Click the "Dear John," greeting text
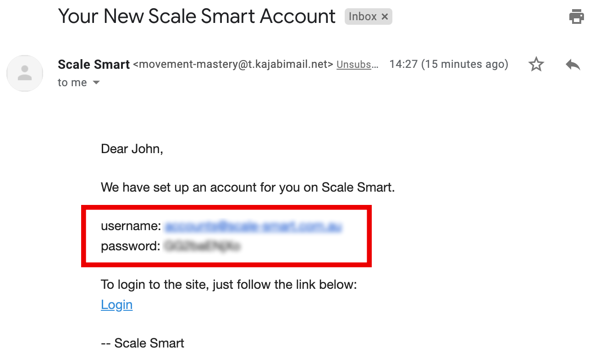 [x=132, y=149]
